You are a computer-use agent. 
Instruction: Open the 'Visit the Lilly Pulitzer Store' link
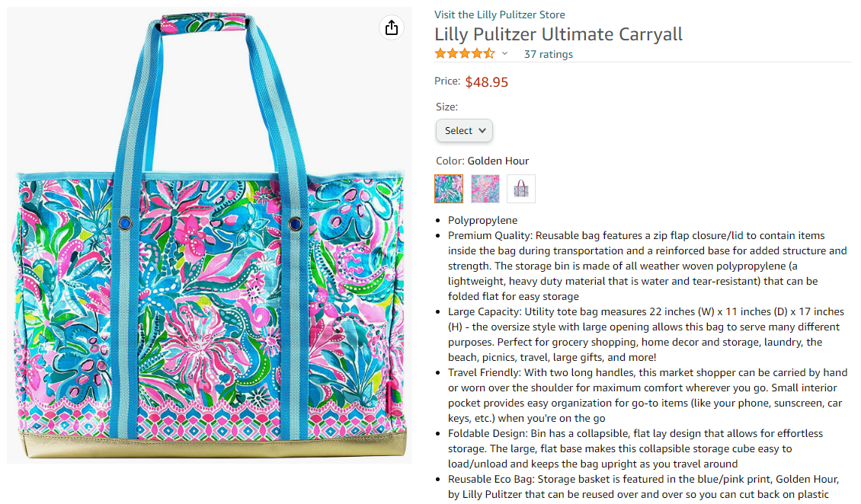point(499,14)
